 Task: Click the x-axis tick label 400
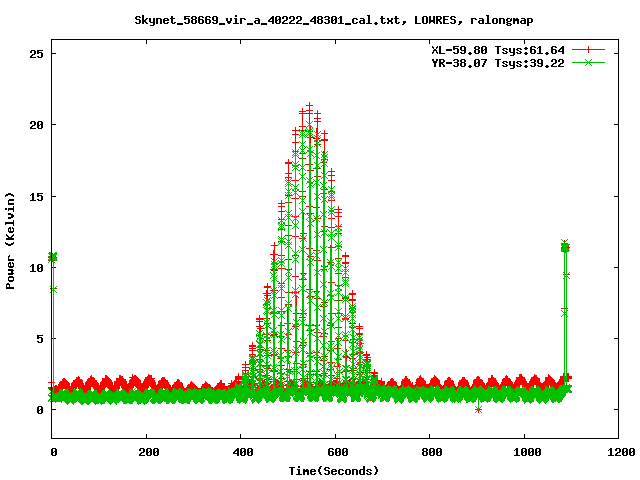[243, 452]
